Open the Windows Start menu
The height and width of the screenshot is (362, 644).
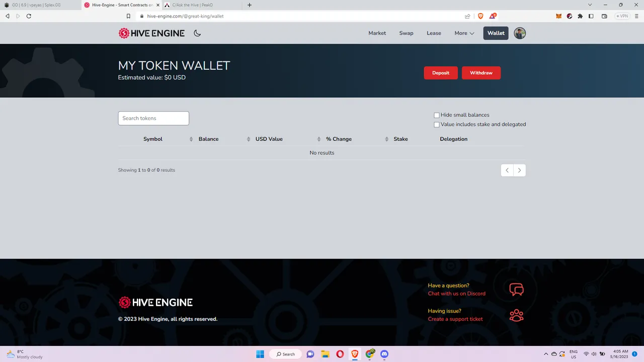pyautogui.click(x=260, y=354)
